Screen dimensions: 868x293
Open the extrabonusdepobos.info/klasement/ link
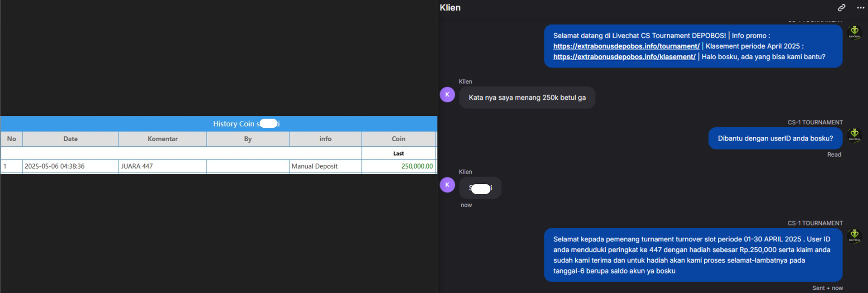(x=624, y=57)
